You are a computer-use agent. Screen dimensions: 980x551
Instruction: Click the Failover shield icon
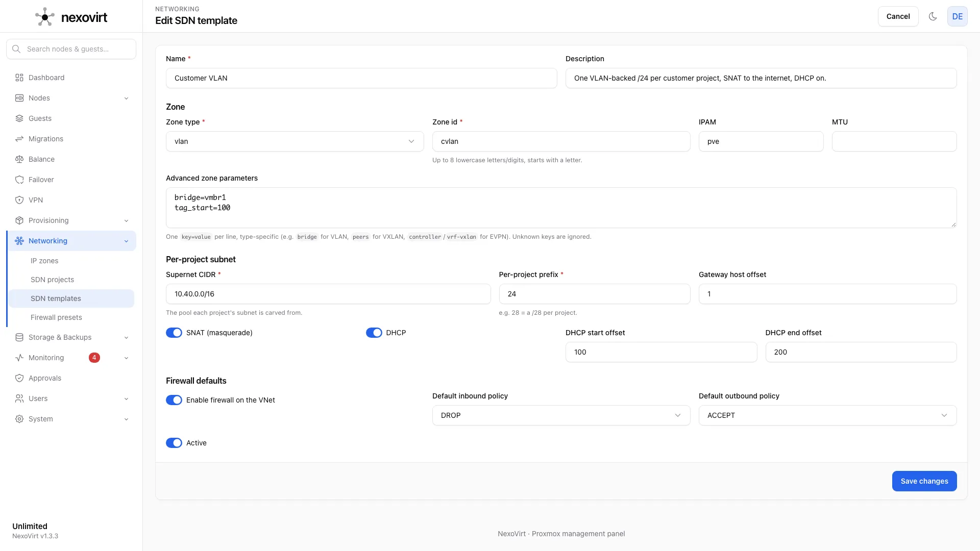click(19, 180)
